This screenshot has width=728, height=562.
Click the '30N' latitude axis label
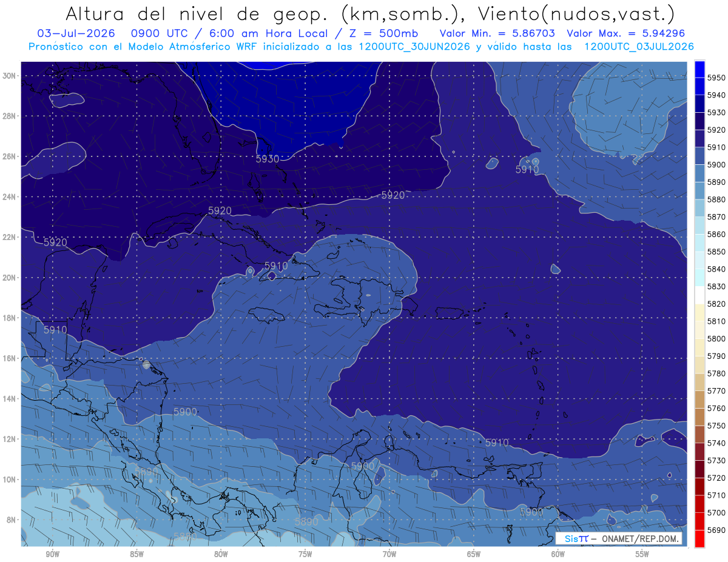(10, 76)
